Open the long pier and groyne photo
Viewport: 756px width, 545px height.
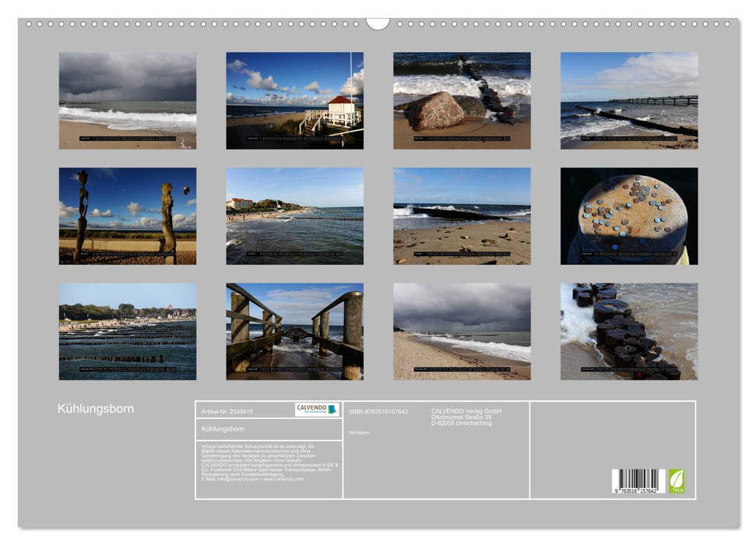[x=629, y=100]
